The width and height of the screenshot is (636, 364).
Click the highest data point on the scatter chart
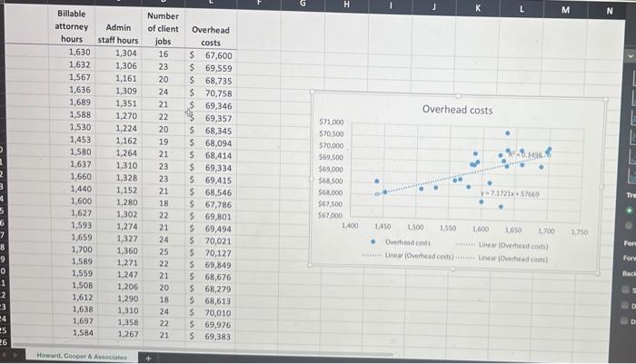pyautogui.click(x=507, y=133)
